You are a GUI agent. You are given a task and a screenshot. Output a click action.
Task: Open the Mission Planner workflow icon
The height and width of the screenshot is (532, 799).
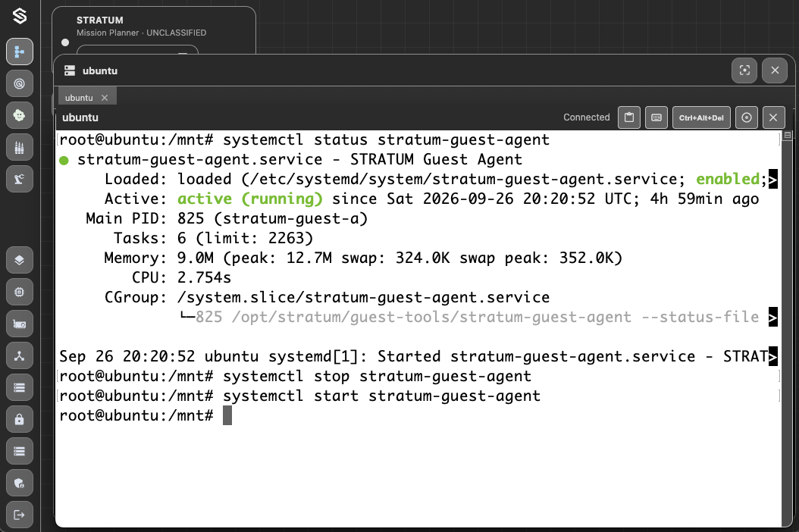(x=20, y=52)
